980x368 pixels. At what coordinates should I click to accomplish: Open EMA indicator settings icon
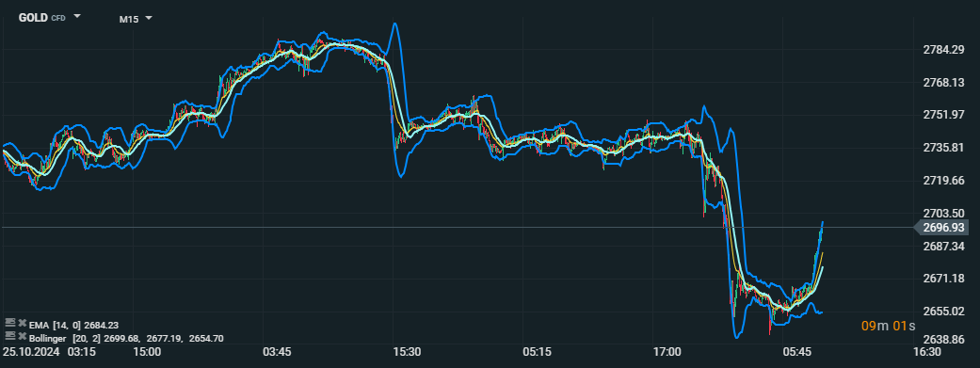point(9,323)
